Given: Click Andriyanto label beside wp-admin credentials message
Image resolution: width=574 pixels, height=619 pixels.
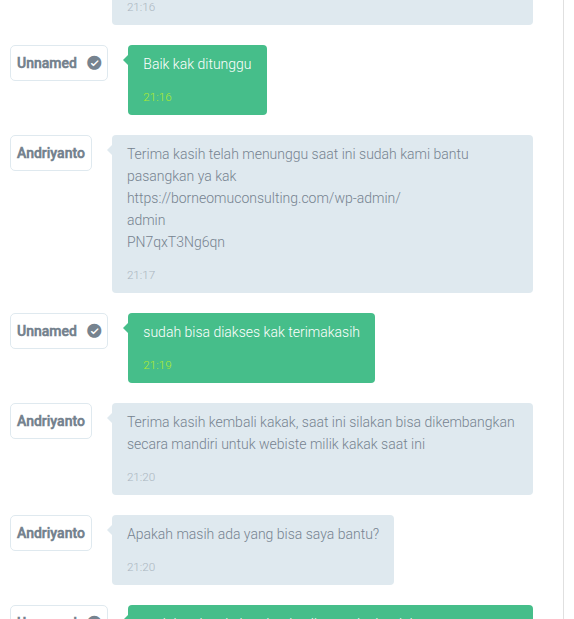Looking at the screenshot, I should click(x=51, y=153).
